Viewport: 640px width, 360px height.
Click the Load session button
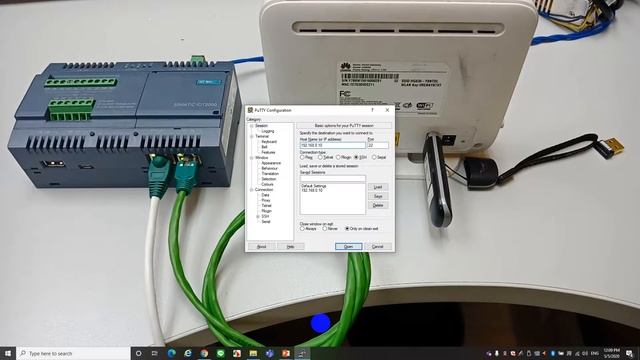(x=378, y=187)
